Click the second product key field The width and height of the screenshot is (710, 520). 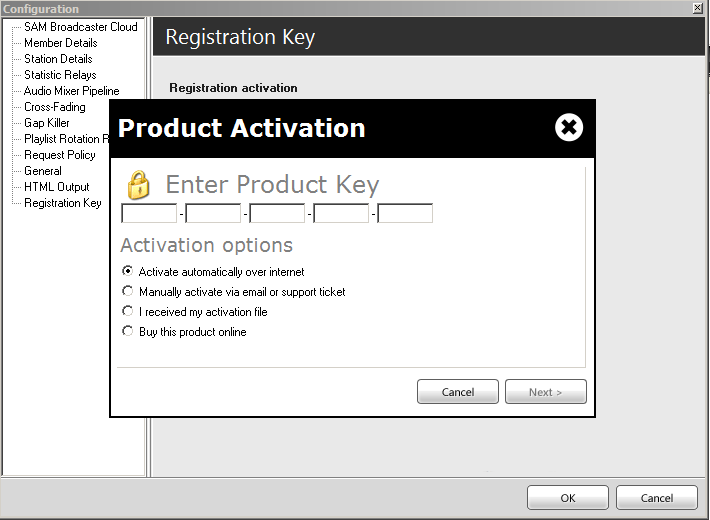pos(213,213)
